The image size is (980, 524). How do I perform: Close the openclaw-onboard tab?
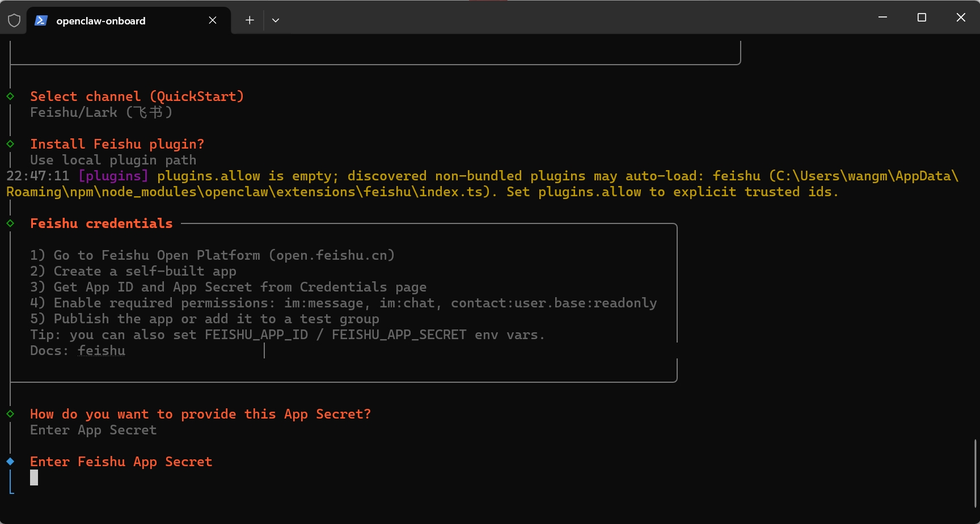coord(213,20)
